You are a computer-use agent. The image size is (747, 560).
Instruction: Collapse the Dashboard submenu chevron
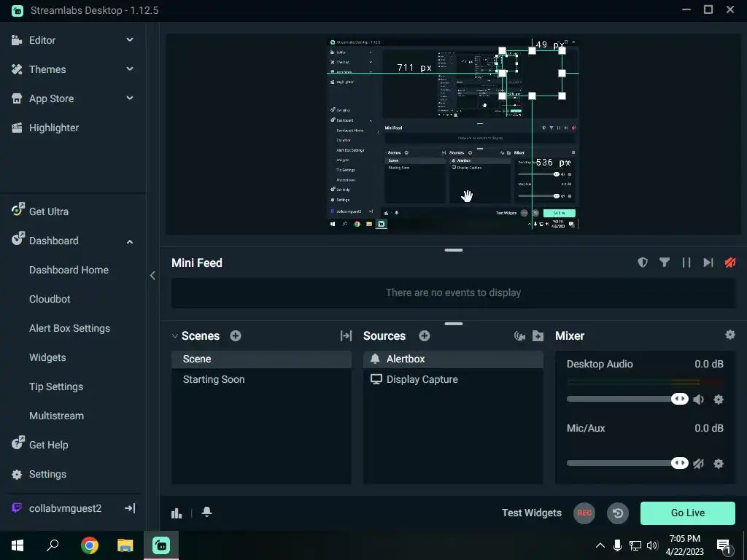click(x=130, y=241)
